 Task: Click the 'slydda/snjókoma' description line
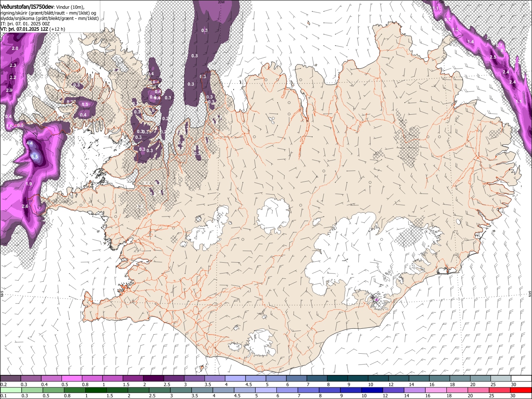[49, 18]
